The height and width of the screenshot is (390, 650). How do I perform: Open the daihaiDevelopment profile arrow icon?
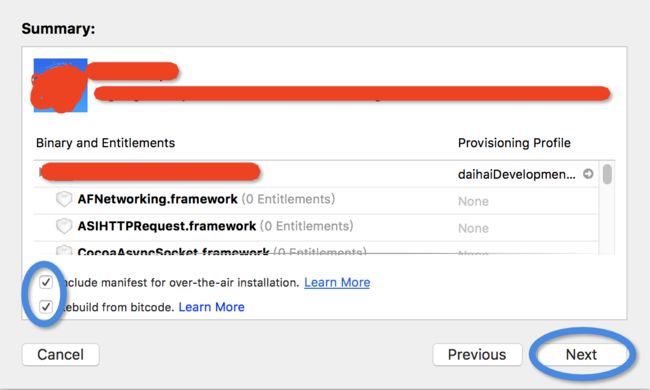coord(588,174)
